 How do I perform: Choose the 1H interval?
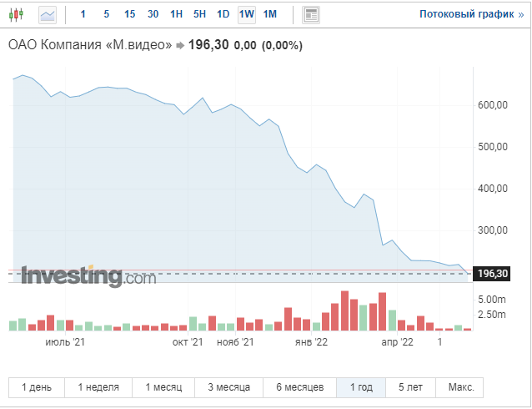coord(176,14)
